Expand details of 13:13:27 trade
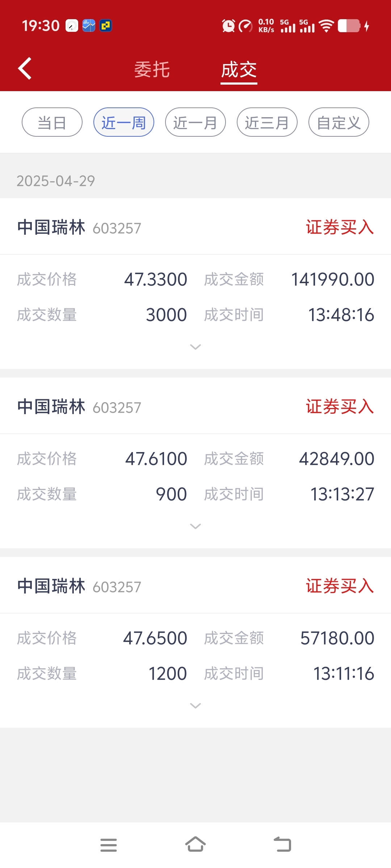Image resolution: width=391 pixels, height=868 pixels. click(x=195, y=527)
